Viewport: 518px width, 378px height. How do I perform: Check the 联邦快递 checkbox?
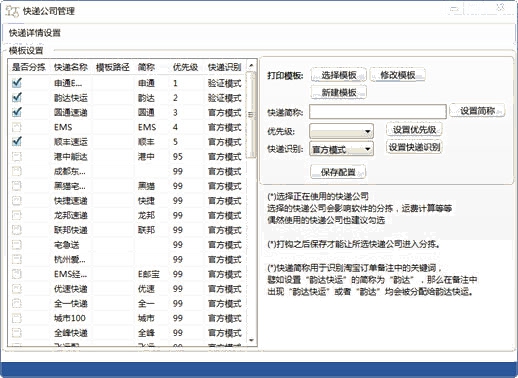pos(17,230)
